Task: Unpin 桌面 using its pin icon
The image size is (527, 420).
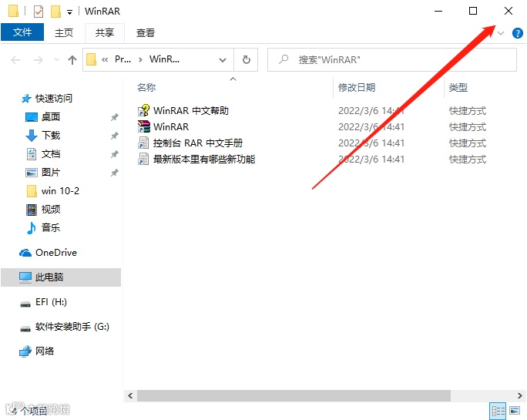Action: [114, 117]
